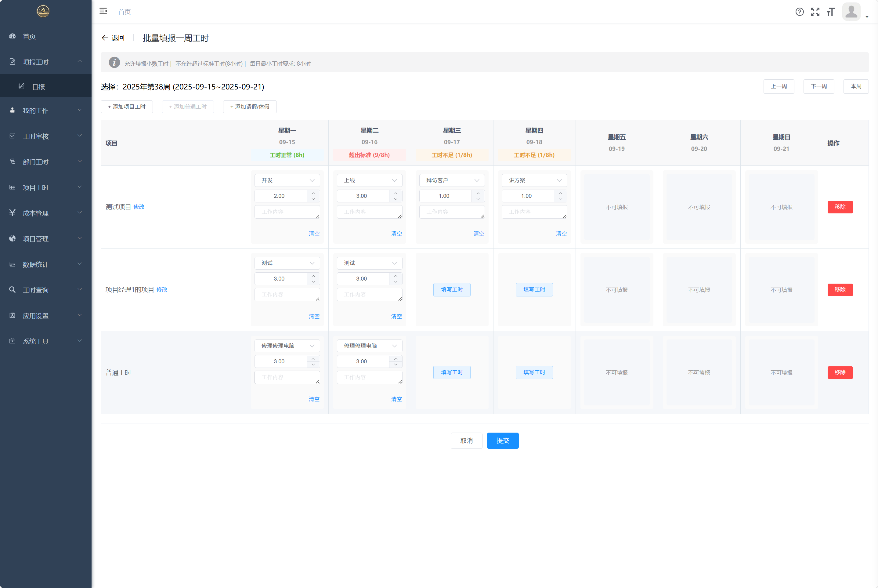Go to 下一周
This screenshot has width=878, height=588.
pos(818,86)
